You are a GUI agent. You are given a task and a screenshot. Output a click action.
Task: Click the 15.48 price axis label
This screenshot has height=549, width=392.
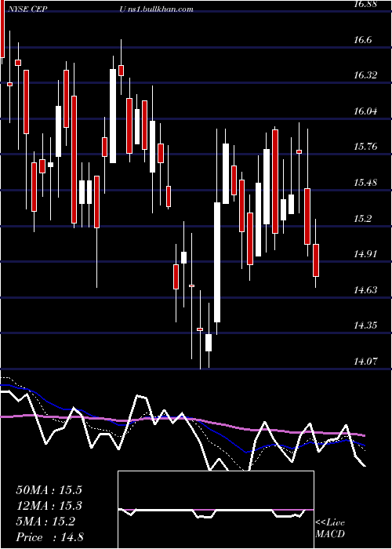365,183
